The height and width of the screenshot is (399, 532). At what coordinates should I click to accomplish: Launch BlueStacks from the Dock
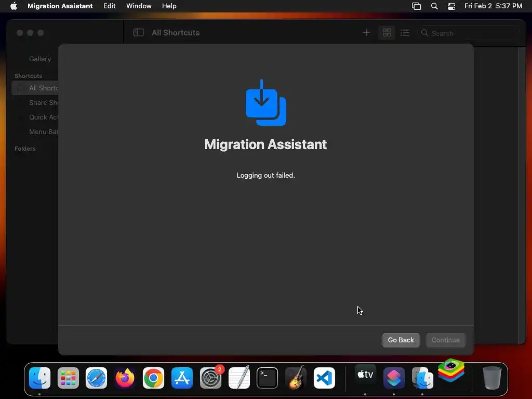[x=451, y=370]
